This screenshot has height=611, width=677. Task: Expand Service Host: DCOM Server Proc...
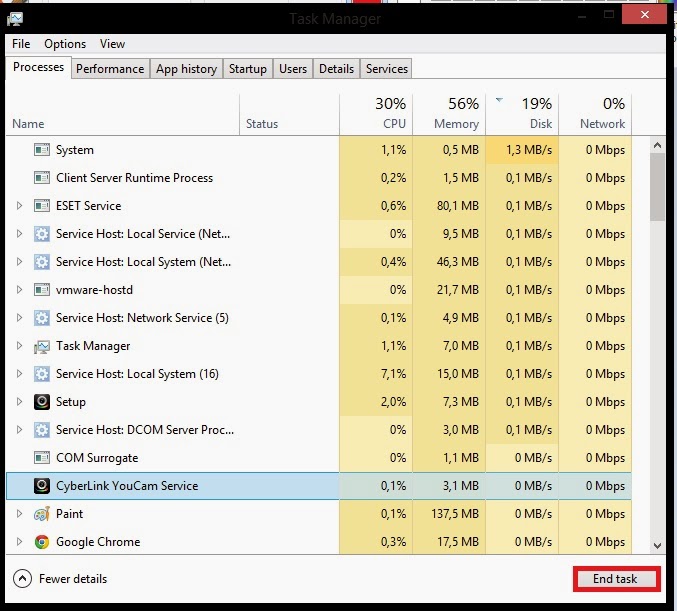[x=19, y=430]
